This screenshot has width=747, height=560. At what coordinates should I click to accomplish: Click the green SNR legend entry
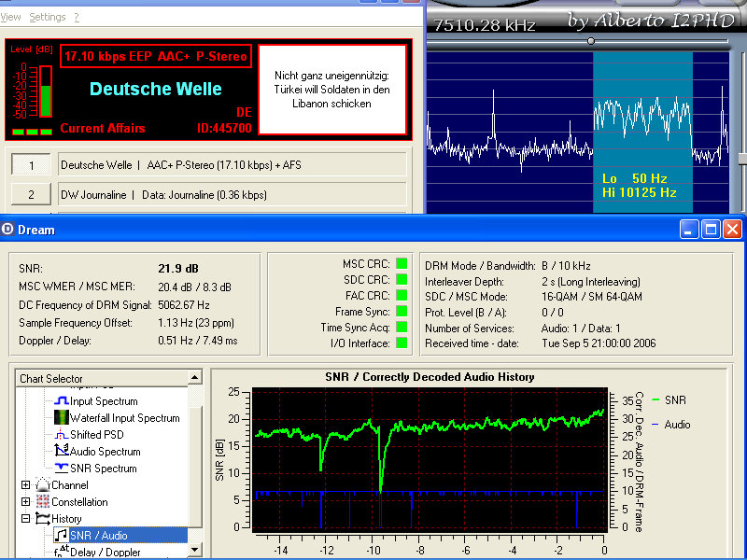pos(669,400)
